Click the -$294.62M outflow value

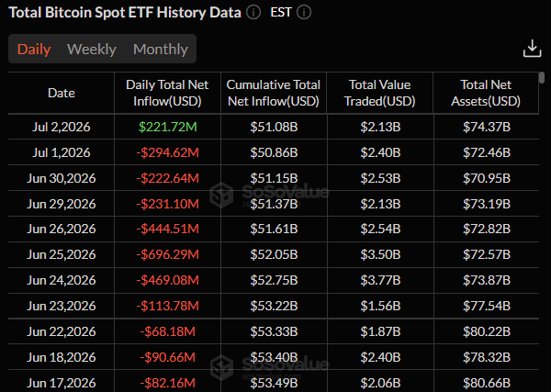click(168, 152)
